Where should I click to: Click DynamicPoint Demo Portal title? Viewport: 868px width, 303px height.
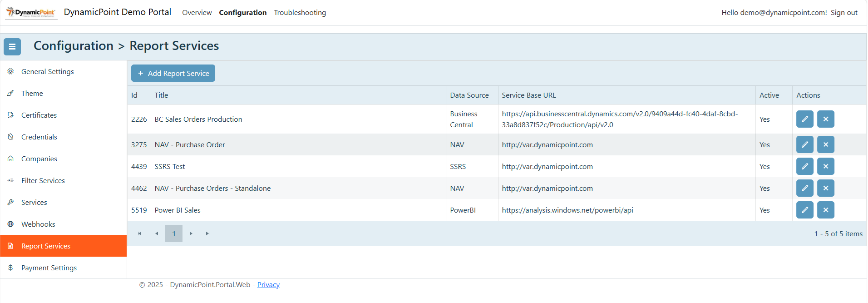coord(118,12)
